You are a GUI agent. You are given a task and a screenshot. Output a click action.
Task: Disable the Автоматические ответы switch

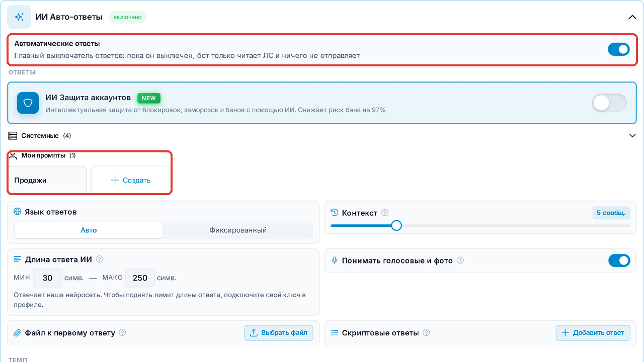(x=619, y=49)
